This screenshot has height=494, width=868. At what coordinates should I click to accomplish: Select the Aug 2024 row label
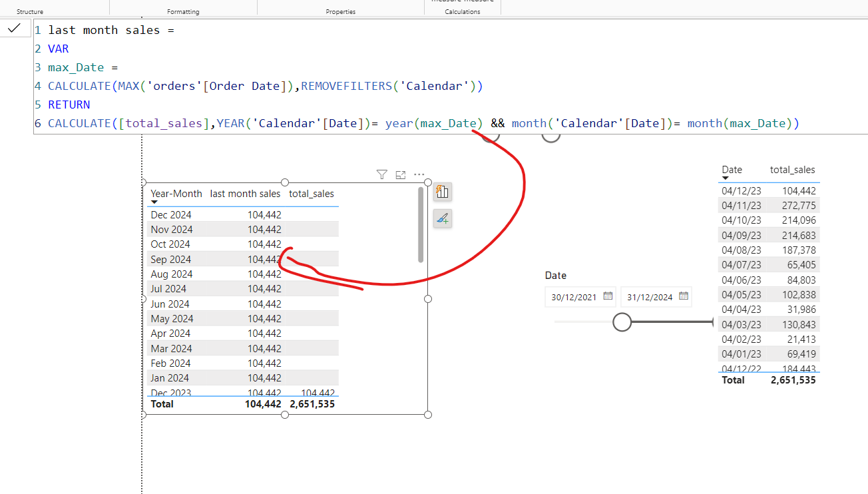pos(172,274)
